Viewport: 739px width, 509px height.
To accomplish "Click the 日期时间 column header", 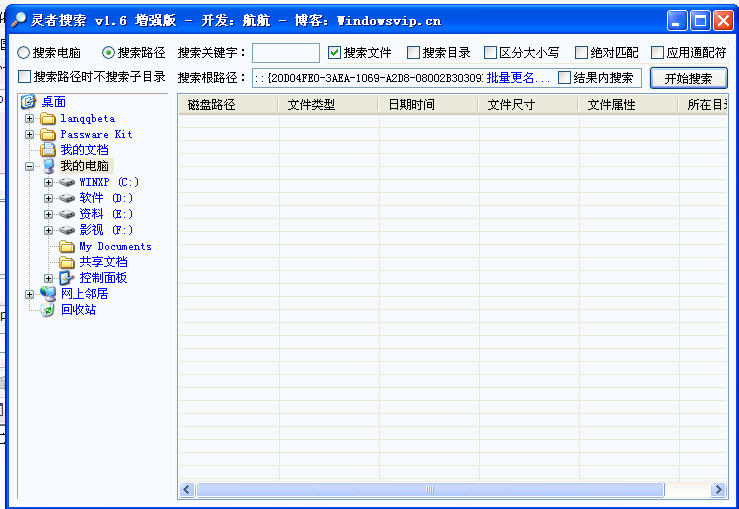I will [411, 104].
